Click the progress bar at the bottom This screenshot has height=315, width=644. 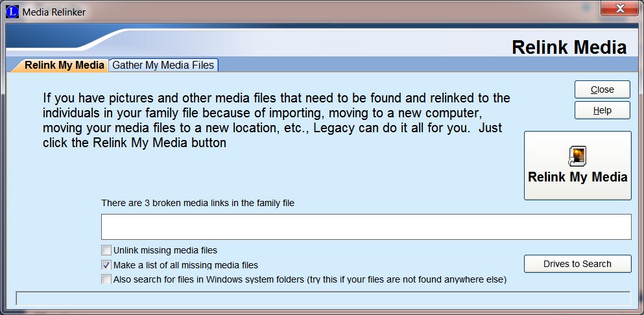(323, 298)
